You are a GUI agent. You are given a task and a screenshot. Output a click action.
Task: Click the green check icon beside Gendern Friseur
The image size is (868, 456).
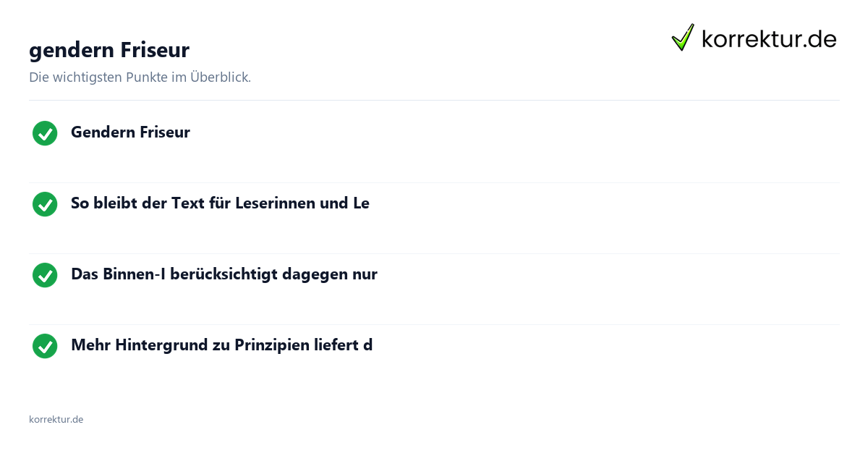(x=45, y=133)
